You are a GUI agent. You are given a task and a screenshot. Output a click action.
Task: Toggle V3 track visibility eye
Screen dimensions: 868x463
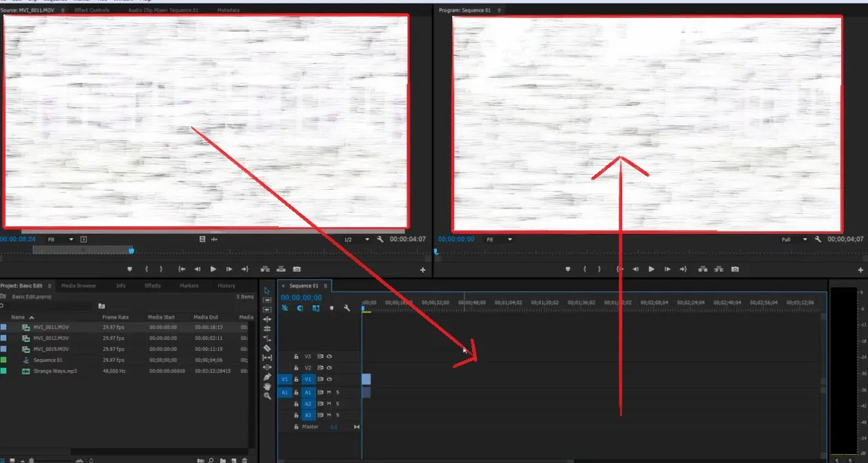(330, 356)
